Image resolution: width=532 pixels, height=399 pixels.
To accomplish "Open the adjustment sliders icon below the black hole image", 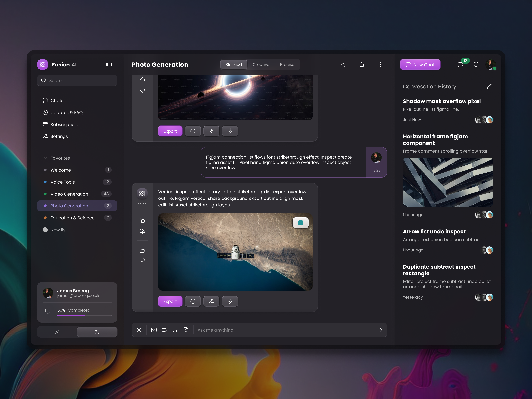I will (x=211, y=131).
